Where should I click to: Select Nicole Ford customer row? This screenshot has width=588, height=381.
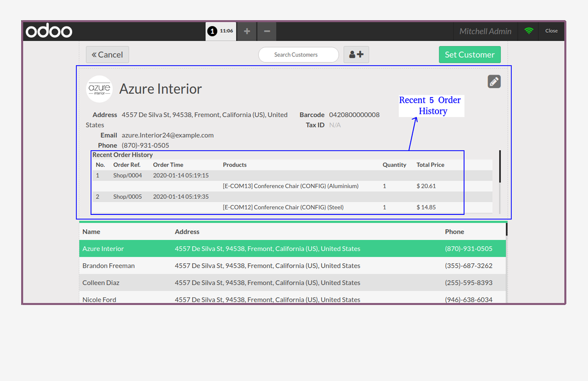coord(292,298)
